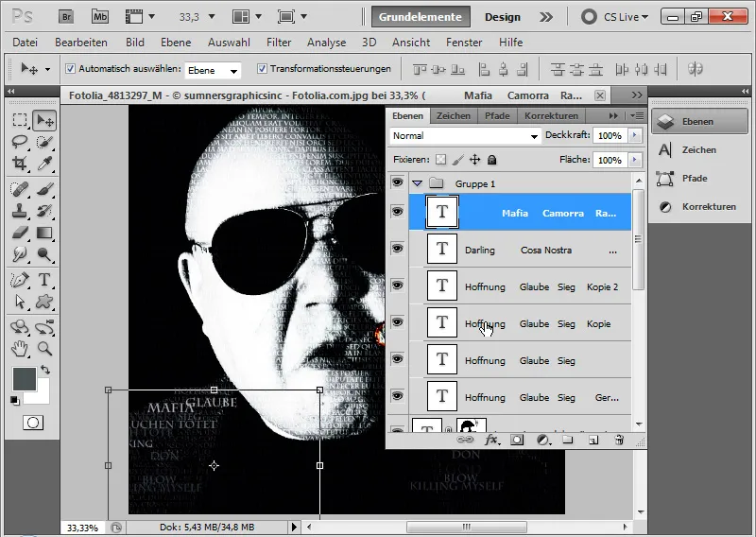Viewport: 756px width, 537px height.
Task: Select the Zoom tool in toolbox
Action: click(44, 348)
